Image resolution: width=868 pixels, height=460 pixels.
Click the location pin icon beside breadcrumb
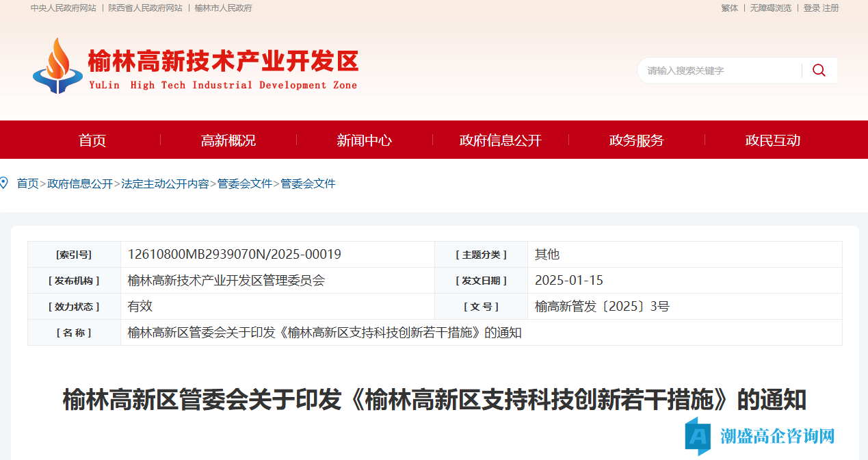4,183
